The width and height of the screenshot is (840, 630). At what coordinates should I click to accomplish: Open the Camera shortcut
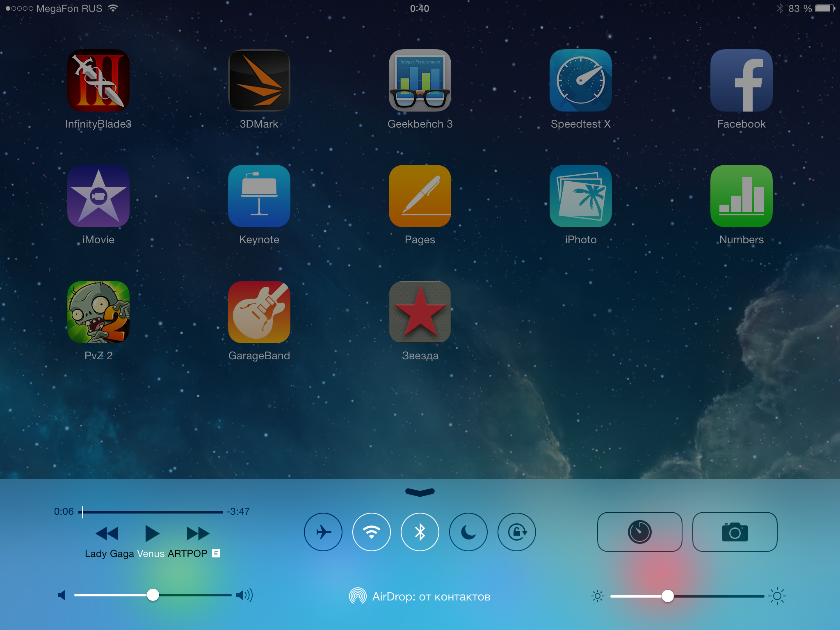click(x=735, y=532)
